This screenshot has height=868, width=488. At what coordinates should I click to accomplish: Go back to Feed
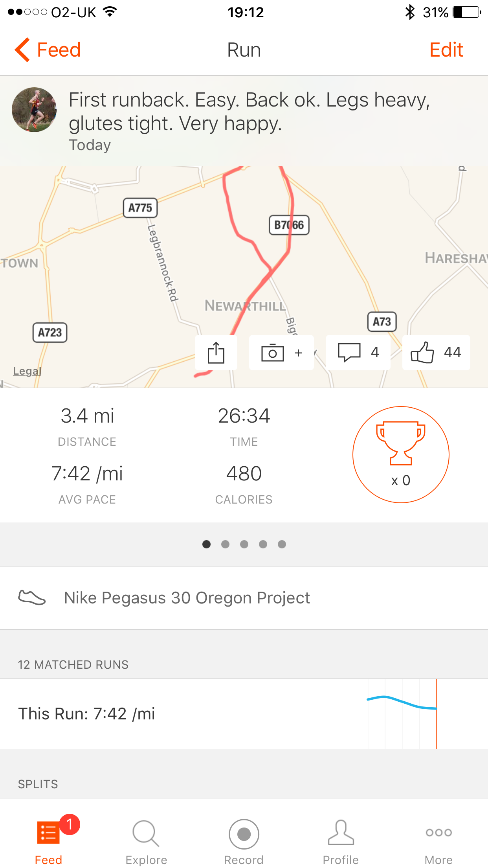[48, 50]
